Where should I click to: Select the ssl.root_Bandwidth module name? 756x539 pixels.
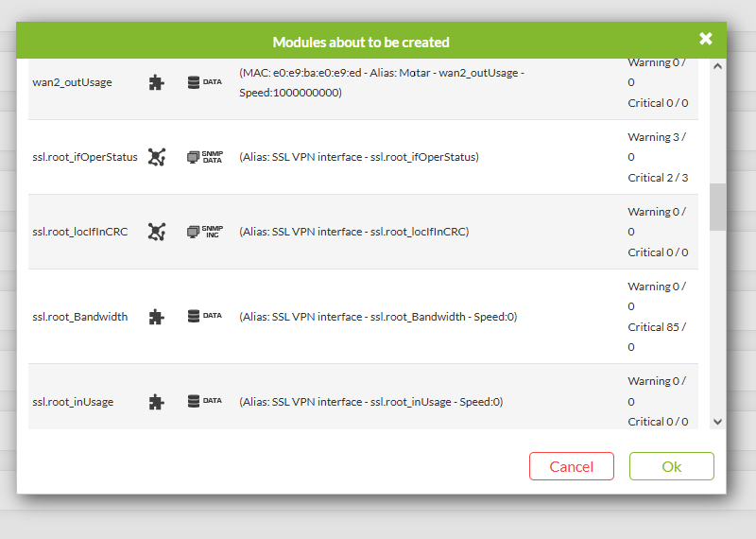[x=80, y=317]
